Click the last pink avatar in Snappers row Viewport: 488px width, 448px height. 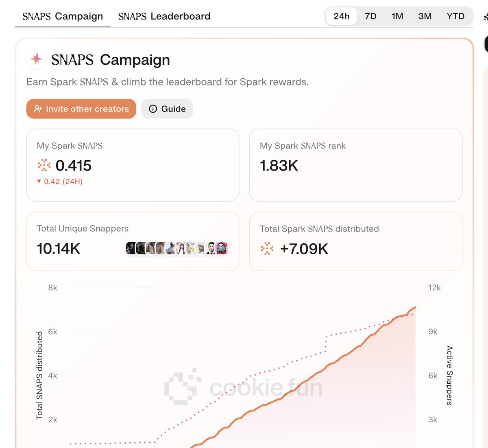[222, 248]
